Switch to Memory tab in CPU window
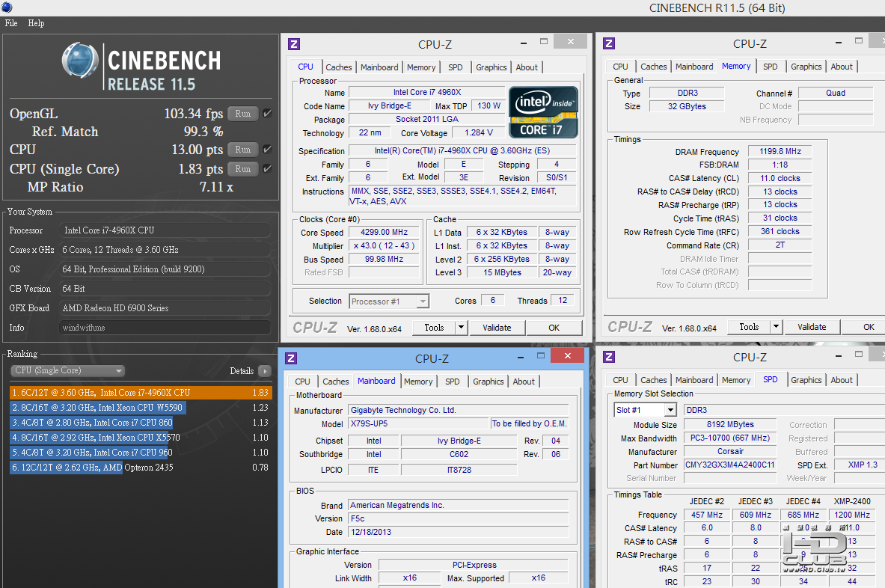This screenshot has height=588, width=885. tap(421, 67)
